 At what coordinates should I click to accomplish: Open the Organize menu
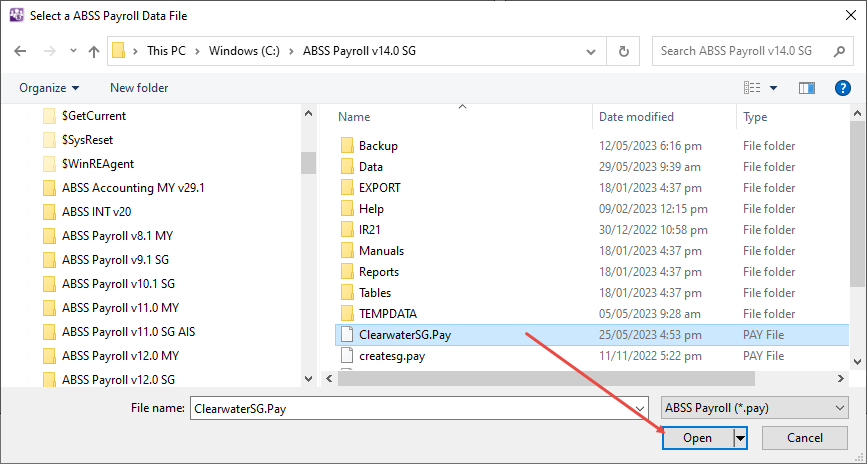[49, 88]
